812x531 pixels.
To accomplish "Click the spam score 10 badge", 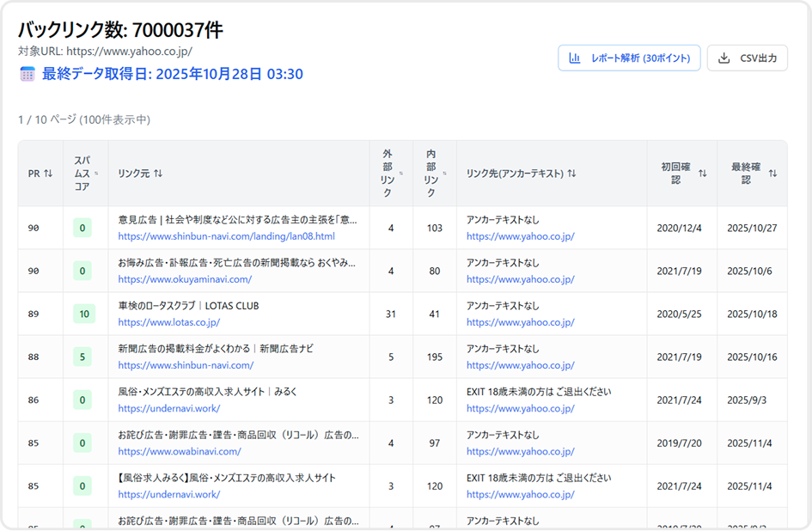I will click(x=84, y=314).
